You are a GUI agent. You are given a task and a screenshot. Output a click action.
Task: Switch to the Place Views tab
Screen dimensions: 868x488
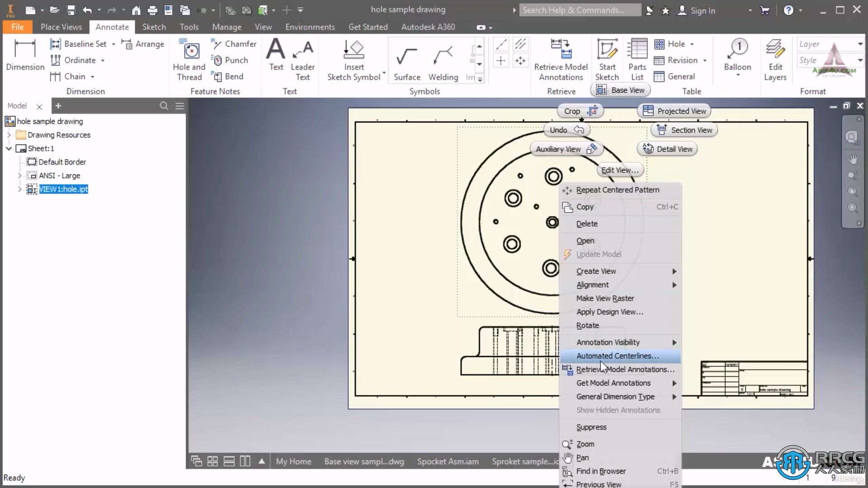pyautogui.click(x=61, y=27)
